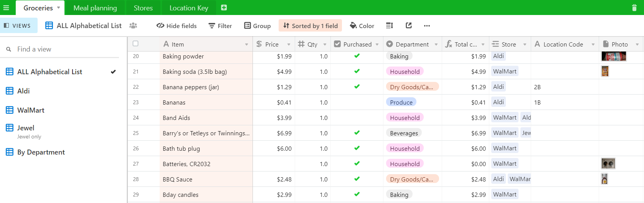Click the trash icon in header
The width and height of the screenshot is (644, 203).
pos(634,8)
